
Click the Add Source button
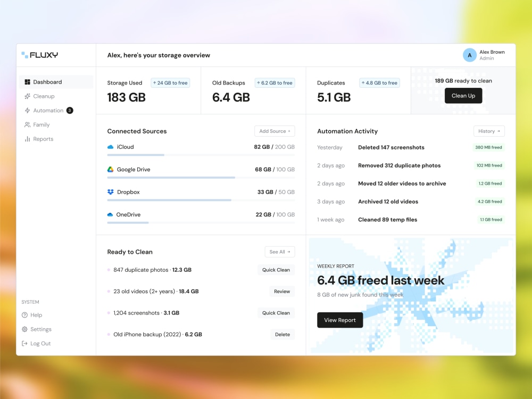(275, 131)
